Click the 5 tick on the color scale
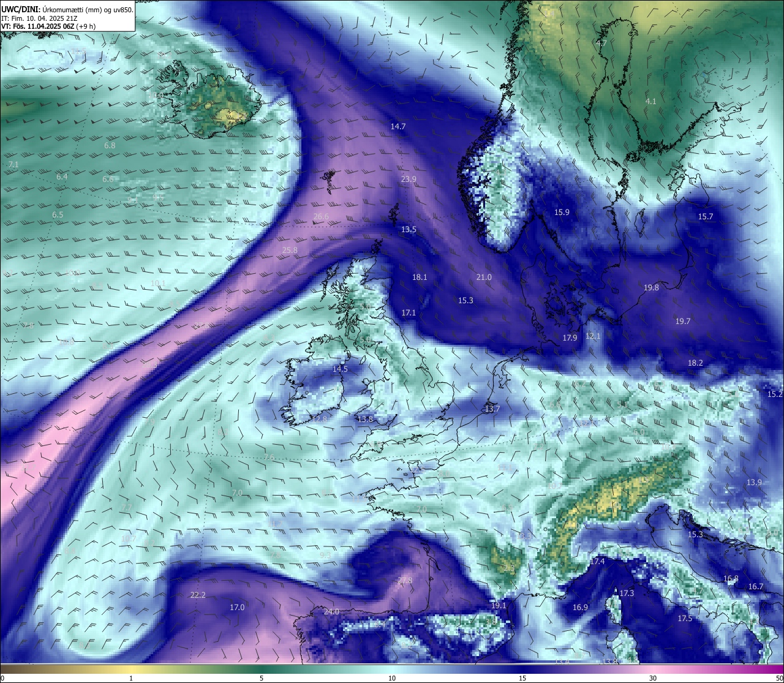This screenshot has width=784, height=683. pyautogui.click(x=262, y=677)
